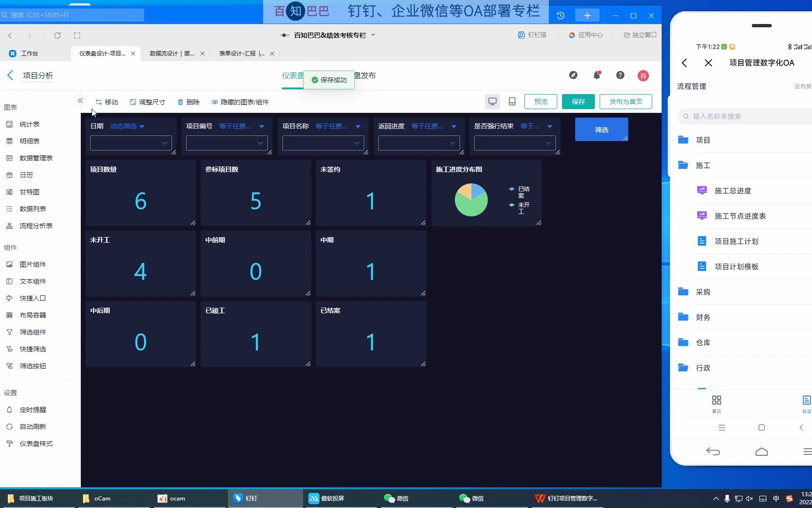This screenshot has width=812, height=508.
Task: Click the 未开工 legend color marker
Action: [x=512, y=205]
